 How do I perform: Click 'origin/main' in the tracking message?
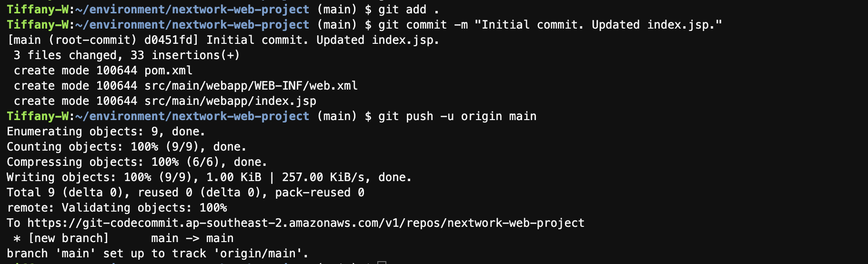(261, 254)
